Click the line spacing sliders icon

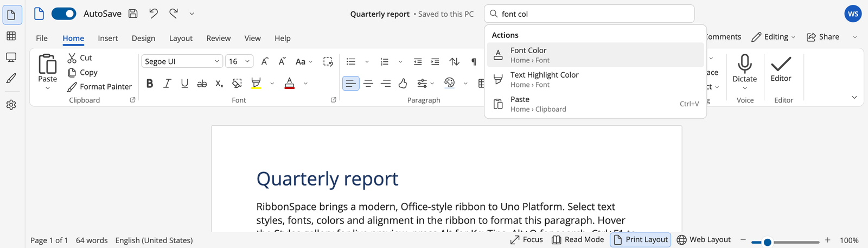(x=422, y=83)
